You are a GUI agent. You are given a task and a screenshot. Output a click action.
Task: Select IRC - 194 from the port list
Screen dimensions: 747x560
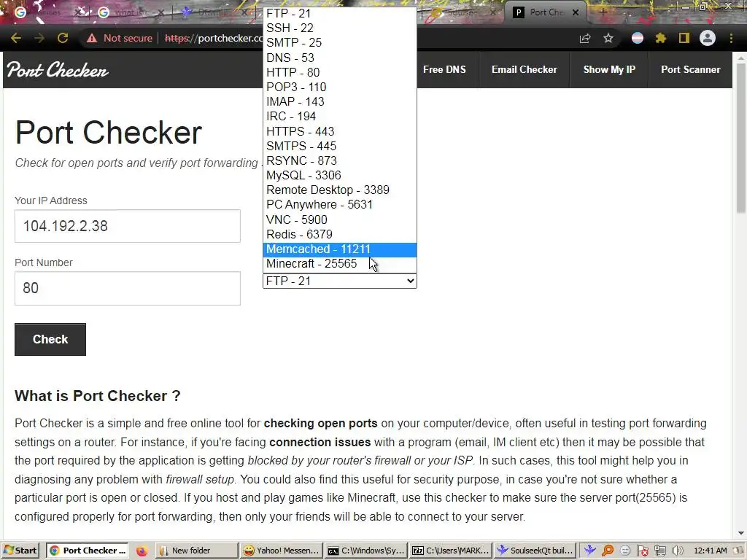point(340,117)
